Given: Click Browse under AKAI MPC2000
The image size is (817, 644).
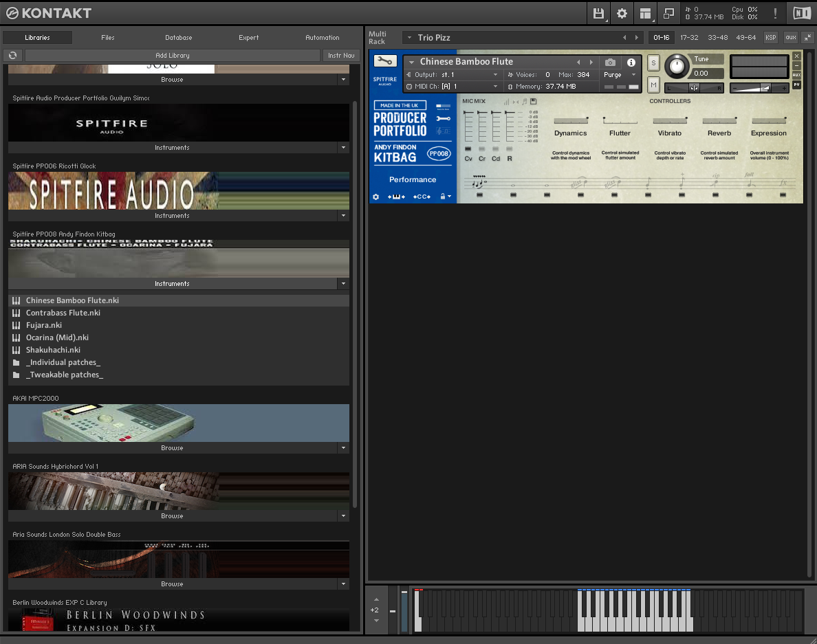Looking at the screenshot, I should [x=172, y=447].
